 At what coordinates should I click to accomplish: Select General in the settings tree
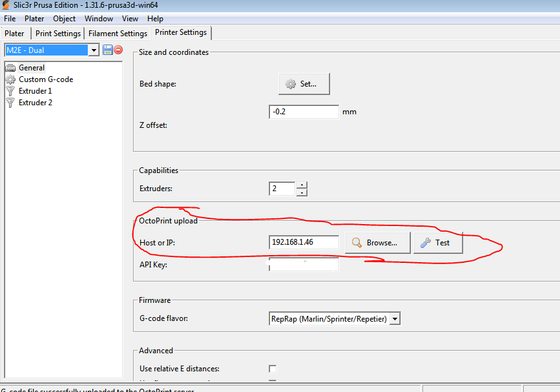[31, 68]
